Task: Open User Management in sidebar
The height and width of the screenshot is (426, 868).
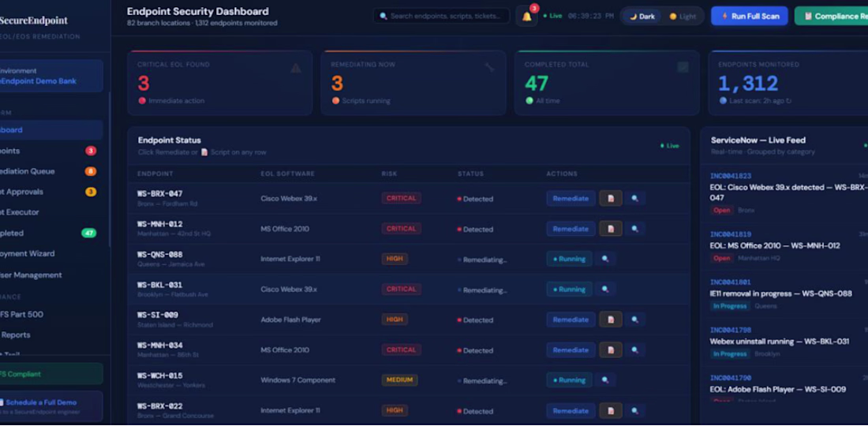Action: click(50, 275)
